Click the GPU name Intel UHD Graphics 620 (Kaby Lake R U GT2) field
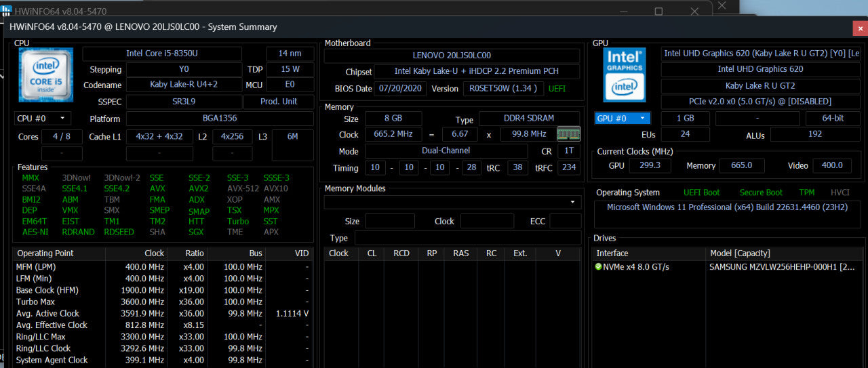Viewport: 868px width, 368px height. (x=762, y=54)
